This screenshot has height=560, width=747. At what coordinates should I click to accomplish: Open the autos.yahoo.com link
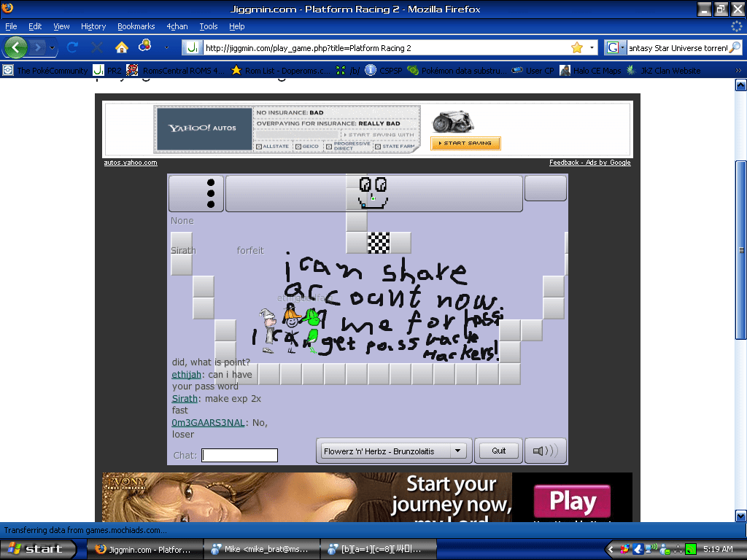[x=131, y=163]
